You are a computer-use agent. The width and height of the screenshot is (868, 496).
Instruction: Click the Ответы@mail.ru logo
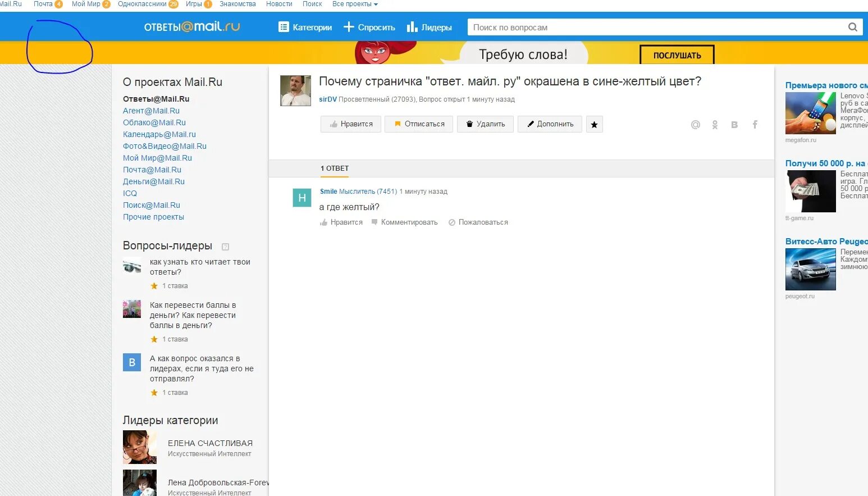coord(192,26)
